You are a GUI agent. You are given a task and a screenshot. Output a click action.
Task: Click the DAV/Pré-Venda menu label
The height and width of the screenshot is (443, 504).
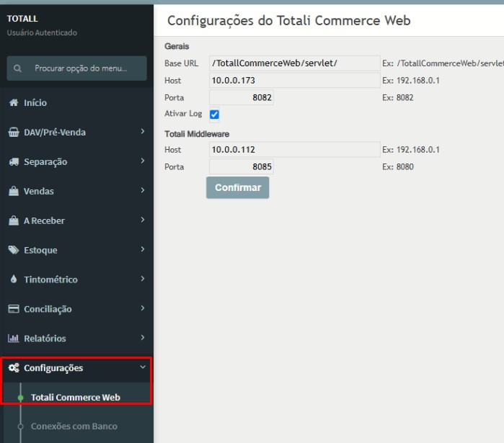click(55, 133)
